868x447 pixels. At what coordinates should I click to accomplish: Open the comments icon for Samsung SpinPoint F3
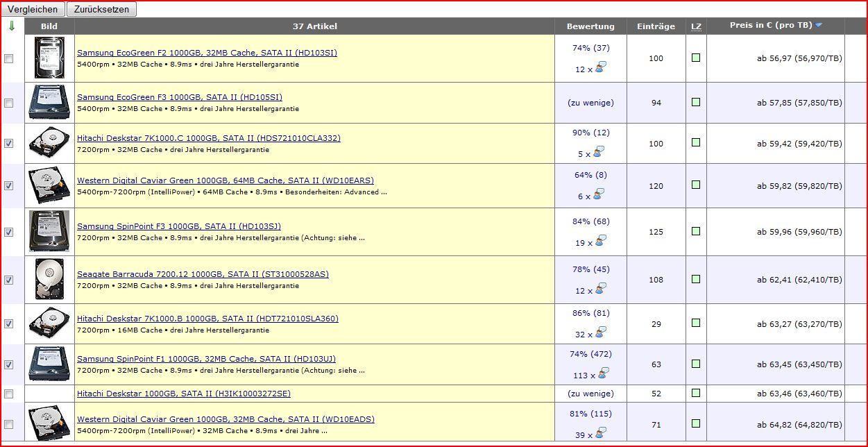click(601, 241)
